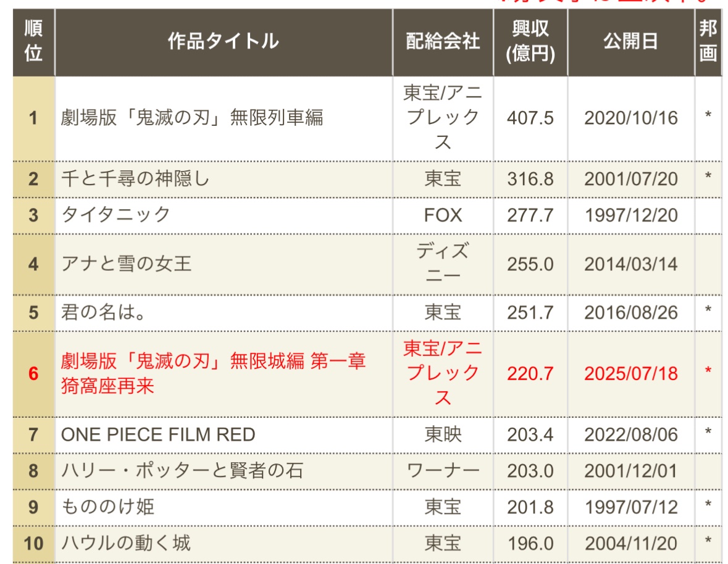Click the 407.5 box office value
The image size is (728, 564).
[530, 118]
